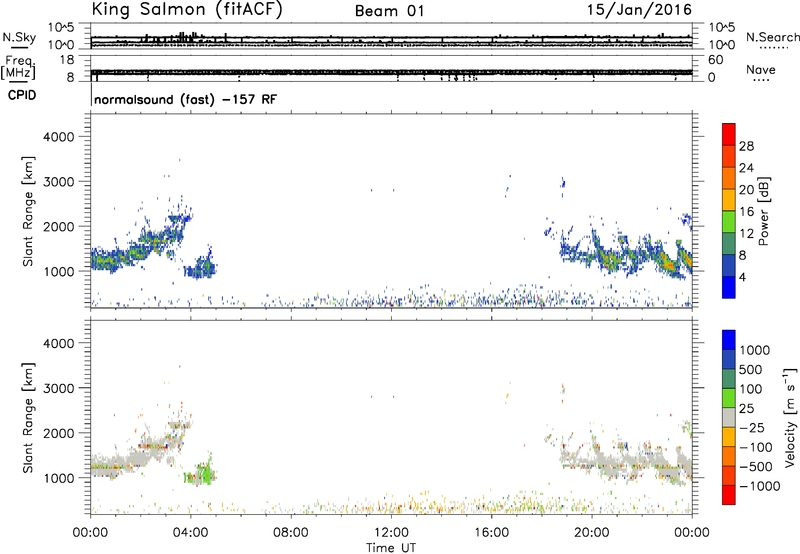800x554 pixels.
Task: Select the "Freq. [MHz]" axis label
Action: coord(18,67)
